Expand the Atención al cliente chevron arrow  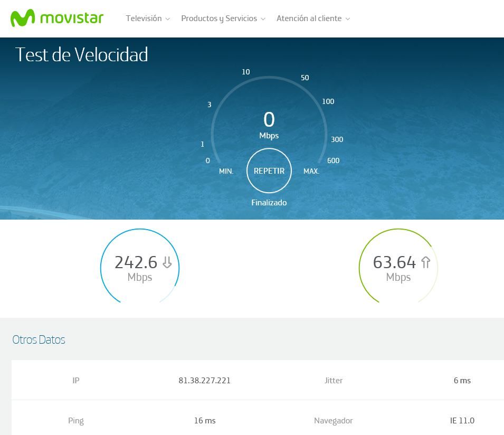point(348,19)
